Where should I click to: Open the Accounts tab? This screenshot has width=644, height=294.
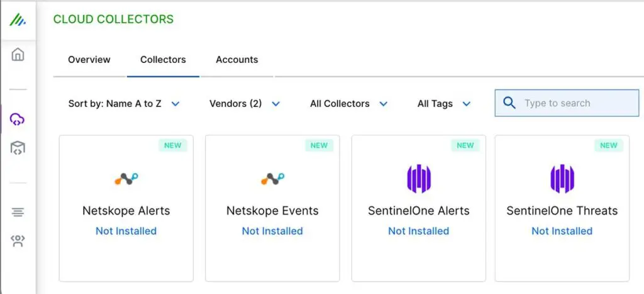(x=237, y=60)
